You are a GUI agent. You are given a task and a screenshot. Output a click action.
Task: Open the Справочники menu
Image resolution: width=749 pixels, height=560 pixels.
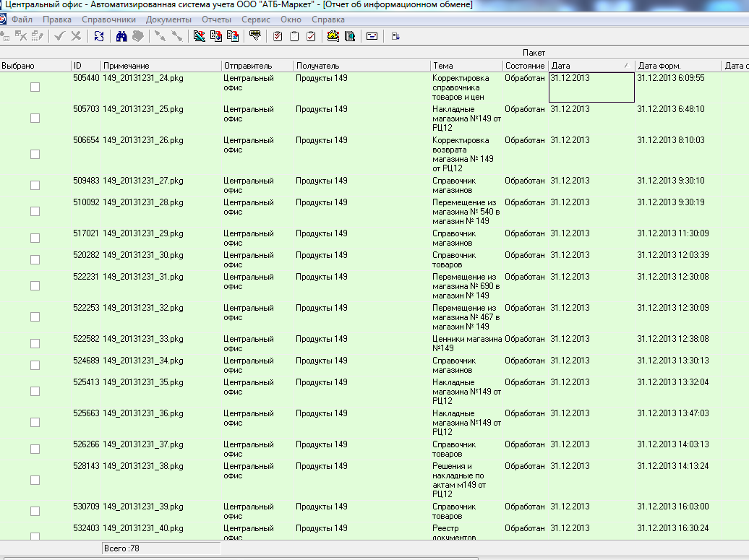[108, 20]
